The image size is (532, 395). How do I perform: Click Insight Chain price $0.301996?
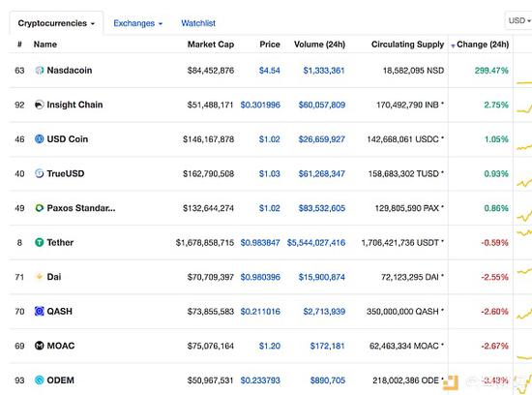(260, 105)
